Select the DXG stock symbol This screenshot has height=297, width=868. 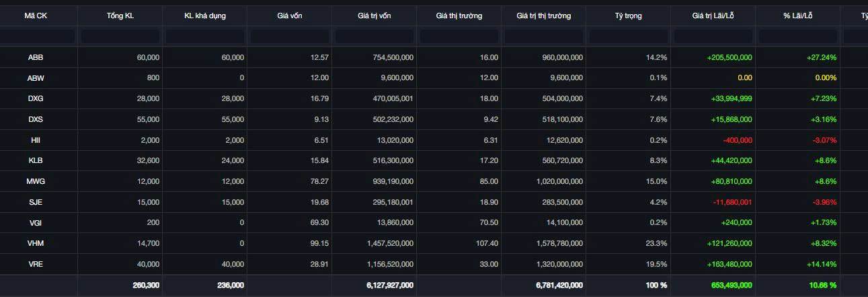pos(36,99)
